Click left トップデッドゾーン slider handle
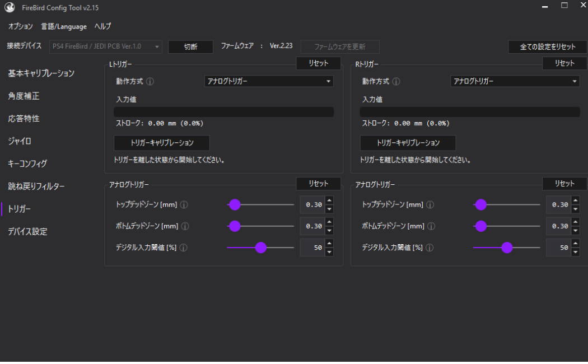The image size is (588, 364). [x=235, y=204]
